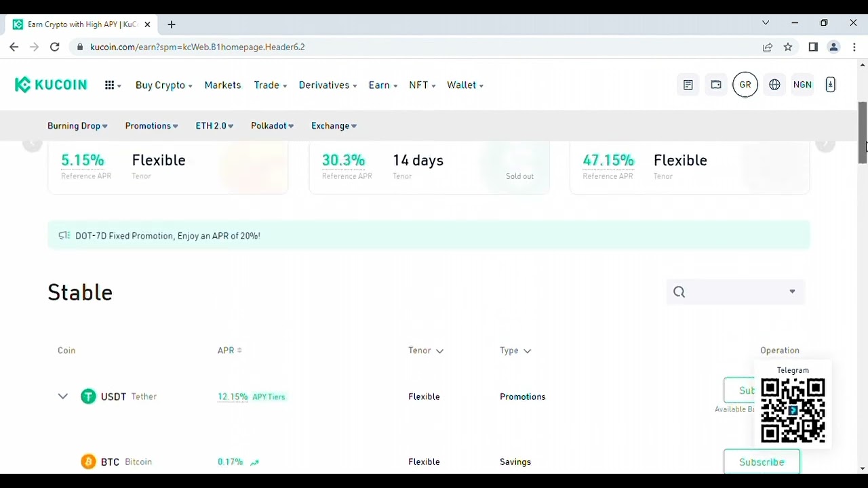Viewport: 868px width, 488px height.
Task: Open the Markets page
Action: coord(223,85)
